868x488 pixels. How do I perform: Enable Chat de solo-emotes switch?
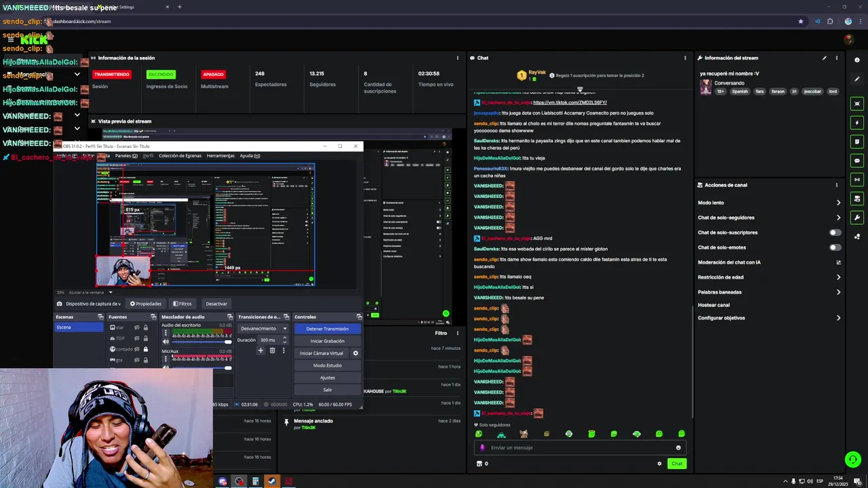point(835,247)
